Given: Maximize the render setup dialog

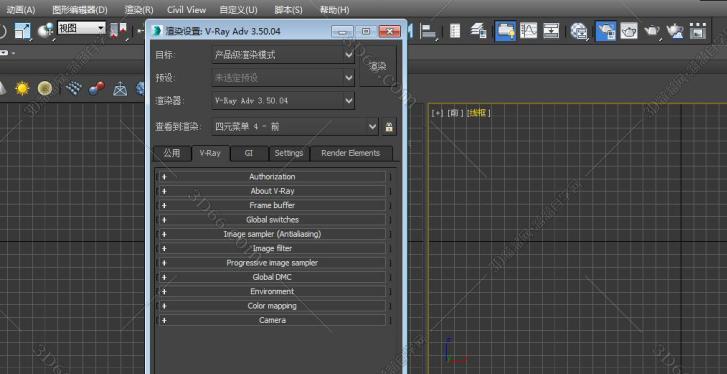Looking at the screenshot, I should coord(366,32).
